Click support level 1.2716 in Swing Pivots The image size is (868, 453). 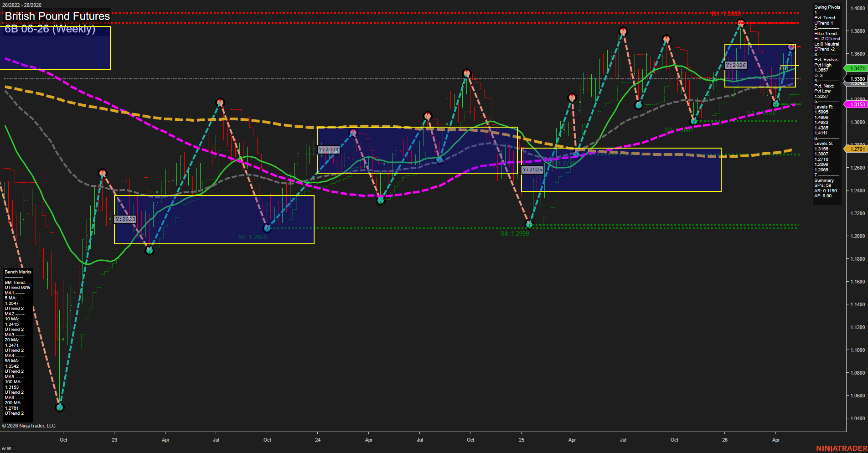click(821, 160)
